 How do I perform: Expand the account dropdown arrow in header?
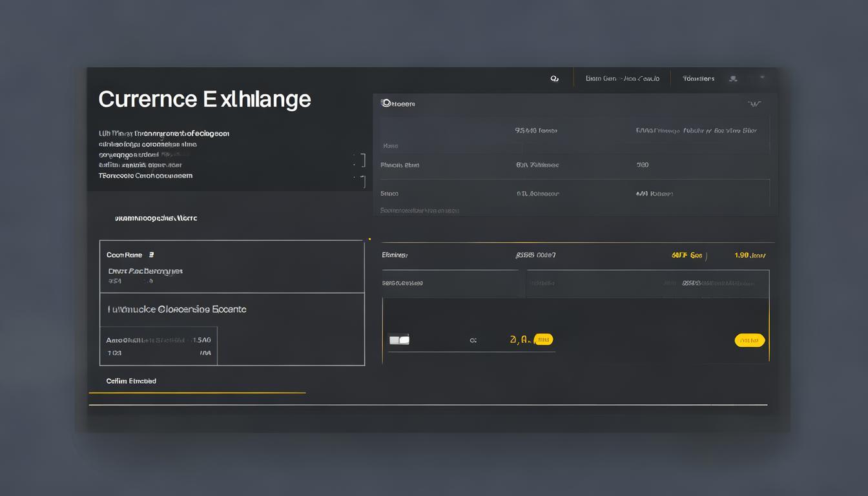[x=762, y=77]
